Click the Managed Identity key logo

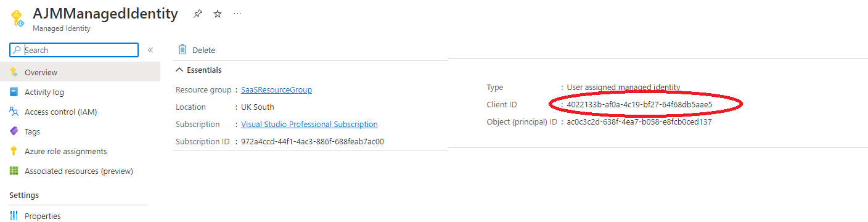tap(17, 17)
